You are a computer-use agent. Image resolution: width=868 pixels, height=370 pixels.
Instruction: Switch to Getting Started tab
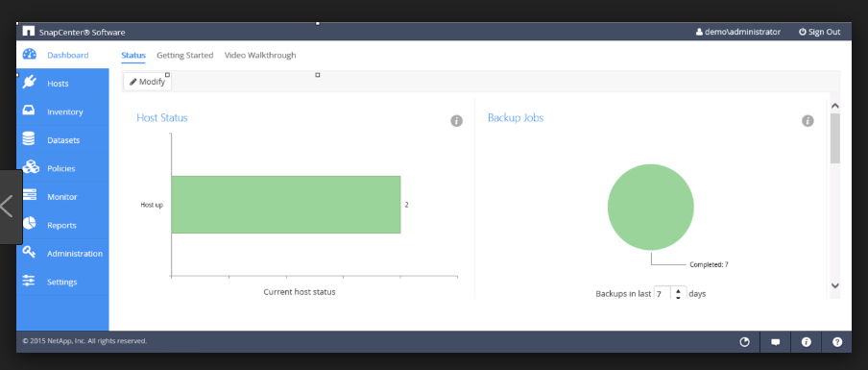(x=185, y=56)
